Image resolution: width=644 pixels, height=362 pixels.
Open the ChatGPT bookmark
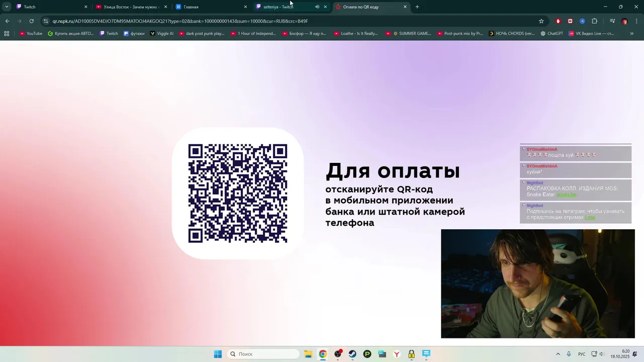[x=552, y=34]
